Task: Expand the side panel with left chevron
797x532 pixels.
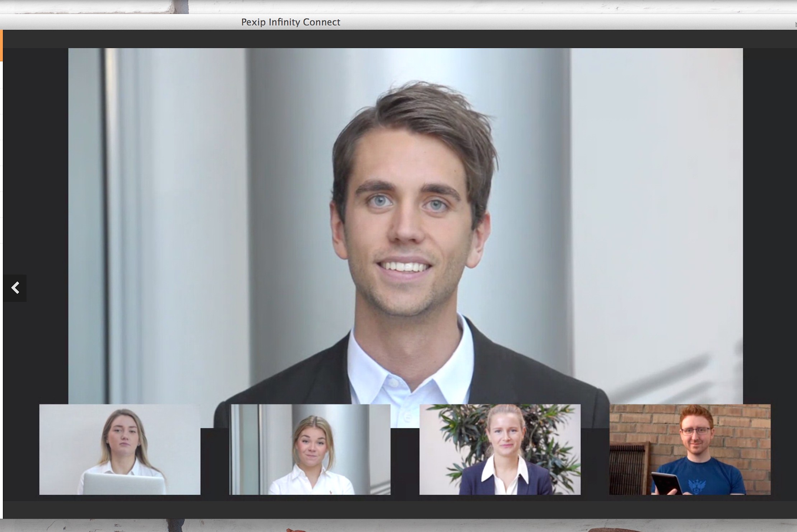Action: [15, 288]
